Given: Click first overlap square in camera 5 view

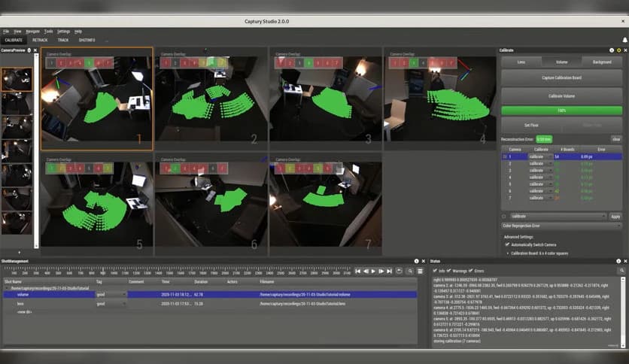Looking at the screenshot, I should coord(51,168).
